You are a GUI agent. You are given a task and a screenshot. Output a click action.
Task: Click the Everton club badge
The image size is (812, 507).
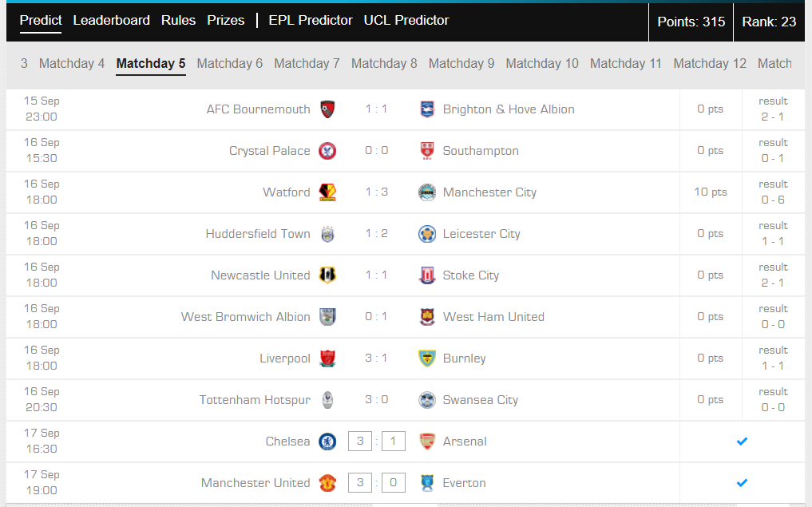[426, 483]
